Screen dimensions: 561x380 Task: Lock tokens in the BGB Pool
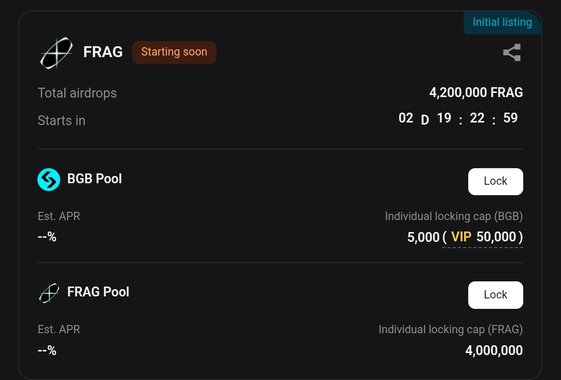click(496, 181)
